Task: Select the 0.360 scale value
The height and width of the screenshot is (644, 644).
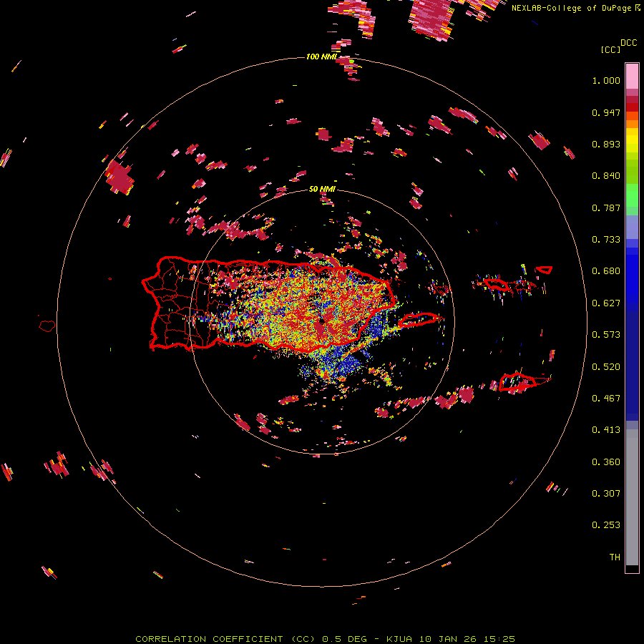Action: click(x=606, y=462)
